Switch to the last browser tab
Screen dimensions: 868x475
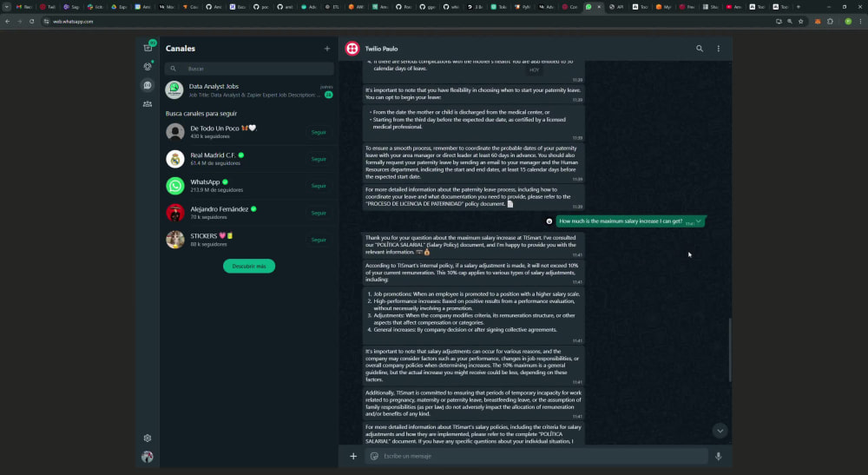pos(780,7)
